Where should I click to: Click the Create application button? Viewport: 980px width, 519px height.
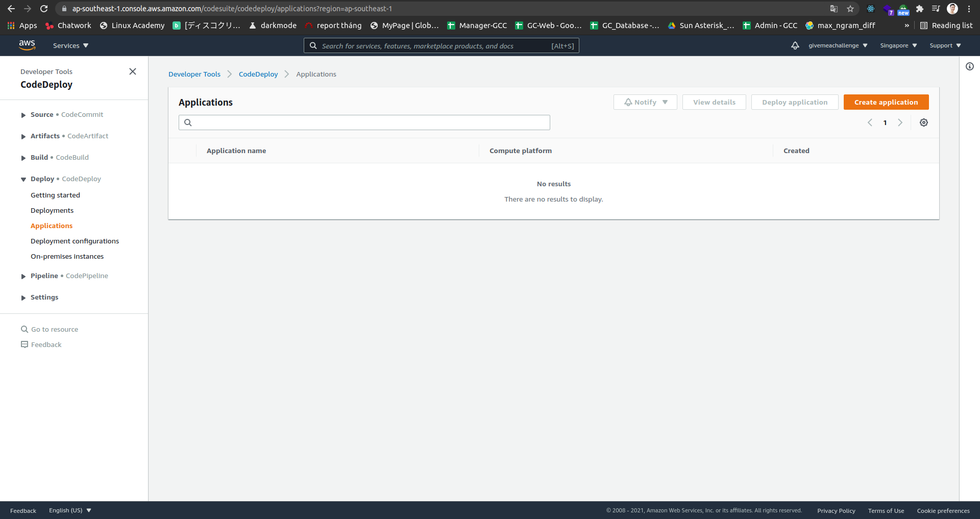886,102
